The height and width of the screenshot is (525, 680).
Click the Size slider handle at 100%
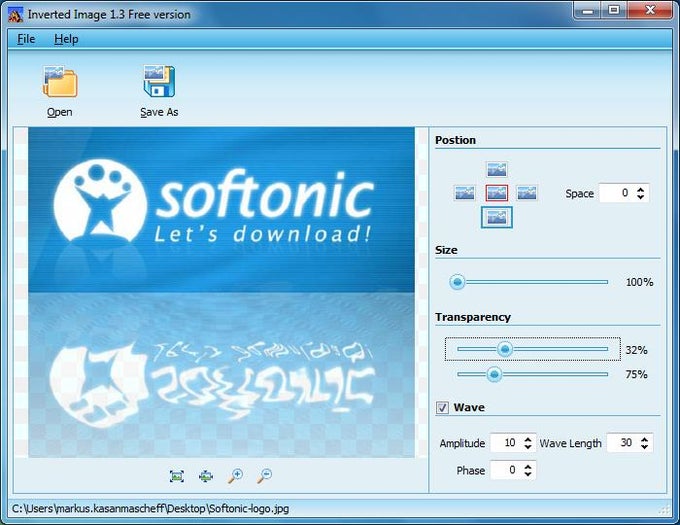click(x=457, y=282)
